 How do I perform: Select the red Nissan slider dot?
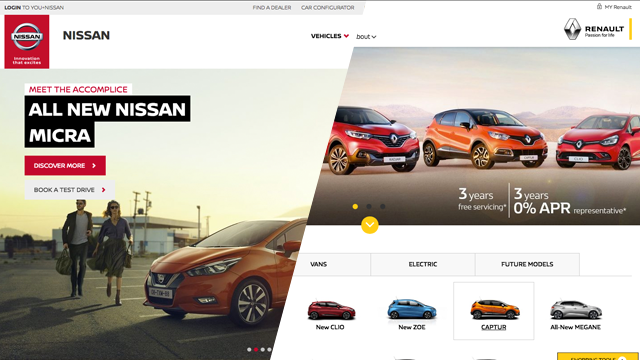click(256, 350)
